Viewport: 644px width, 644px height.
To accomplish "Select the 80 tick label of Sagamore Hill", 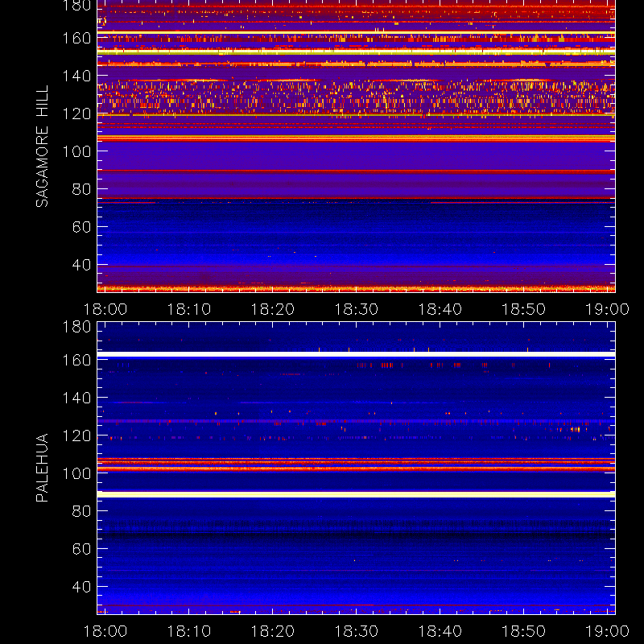I will click(81, 189).
